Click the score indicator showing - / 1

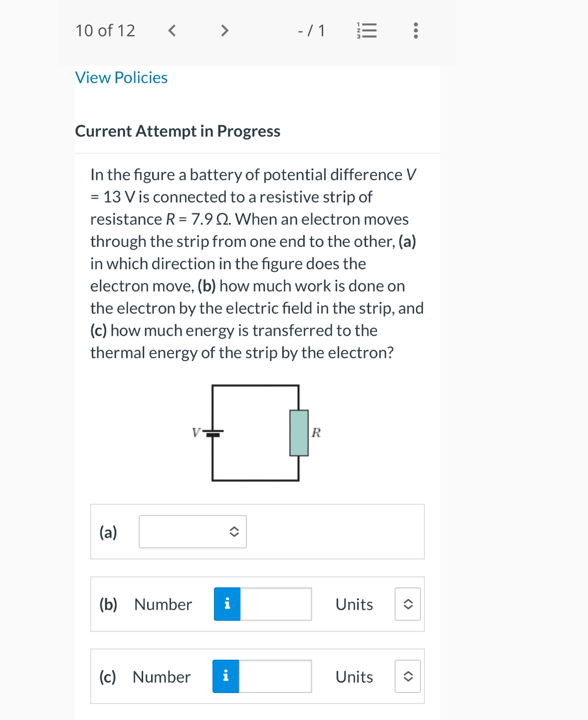(x=311, y=30)
